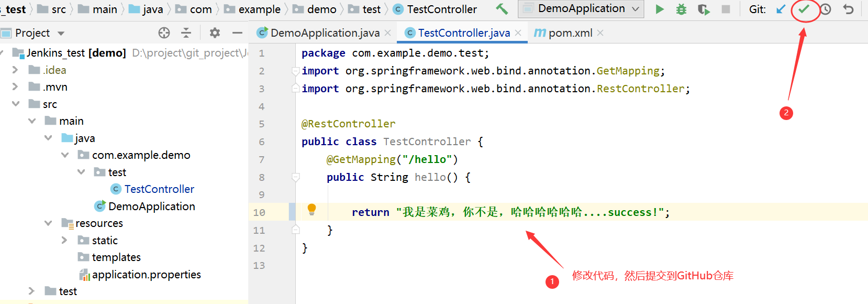Select Jenkins_test [demo] project root
The width and height of the screenshot is (868, 304).
point(76,52)
